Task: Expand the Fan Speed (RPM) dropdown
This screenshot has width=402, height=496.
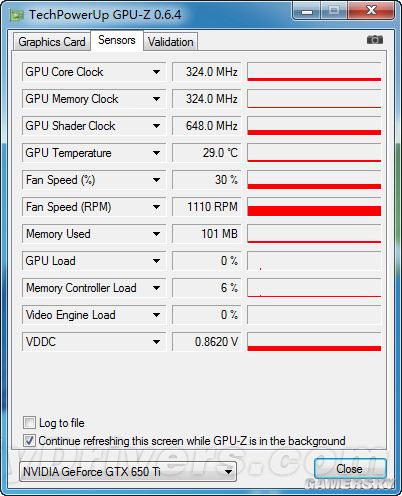Action: [x=156, y=207]
